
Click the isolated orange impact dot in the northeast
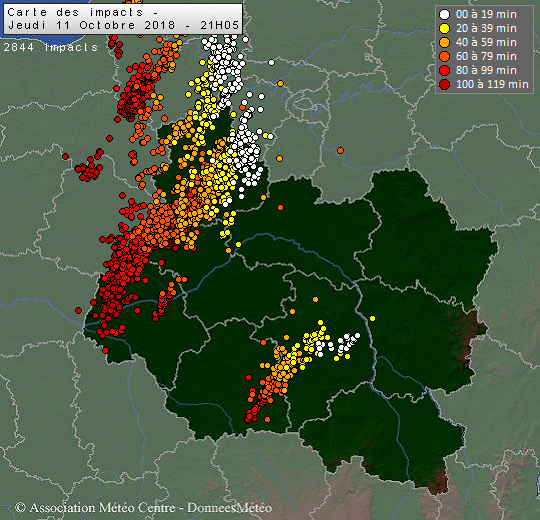coord(341,150)
